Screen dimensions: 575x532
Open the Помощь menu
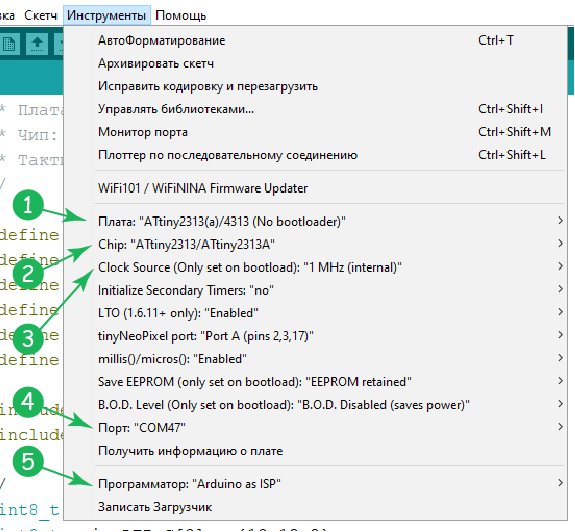pos(180,15)
